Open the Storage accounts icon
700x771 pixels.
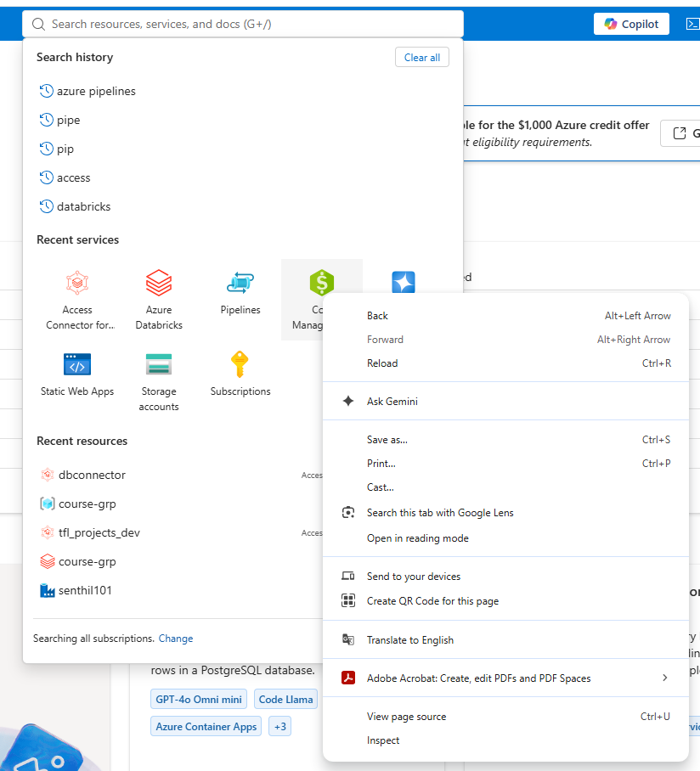159,364
